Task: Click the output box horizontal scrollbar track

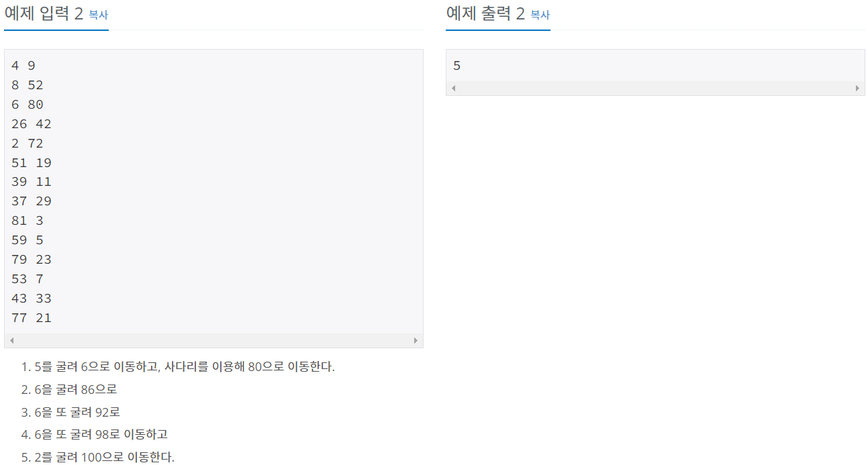Action: [x=655, y=89]
